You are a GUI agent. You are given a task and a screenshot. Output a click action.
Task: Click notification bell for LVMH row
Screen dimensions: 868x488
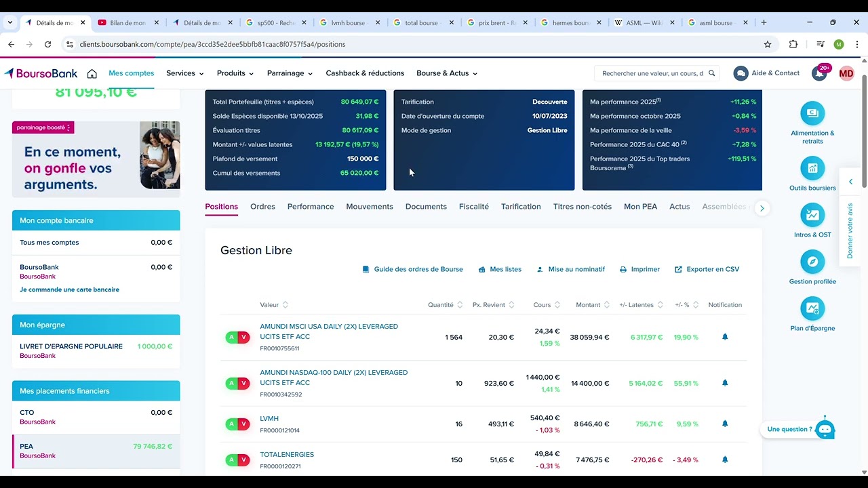(x=725, y=424)
